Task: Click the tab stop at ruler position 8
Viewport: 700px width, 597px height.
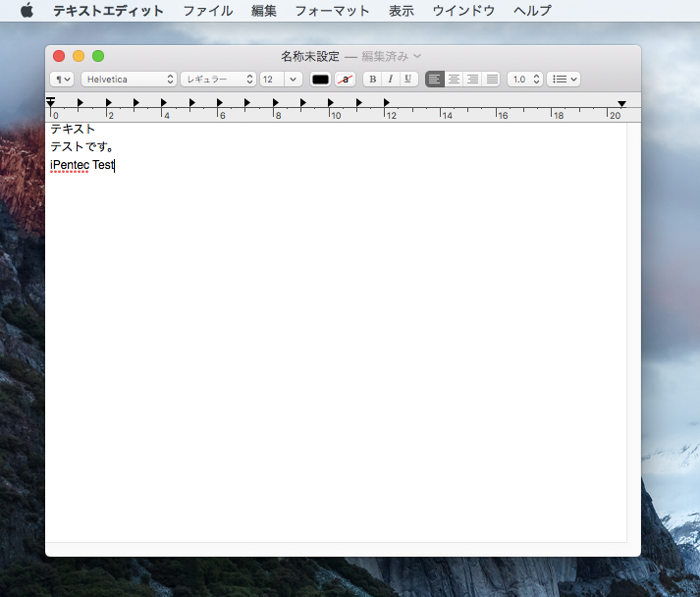Action: pyautogui.click(x=275, y=103)
